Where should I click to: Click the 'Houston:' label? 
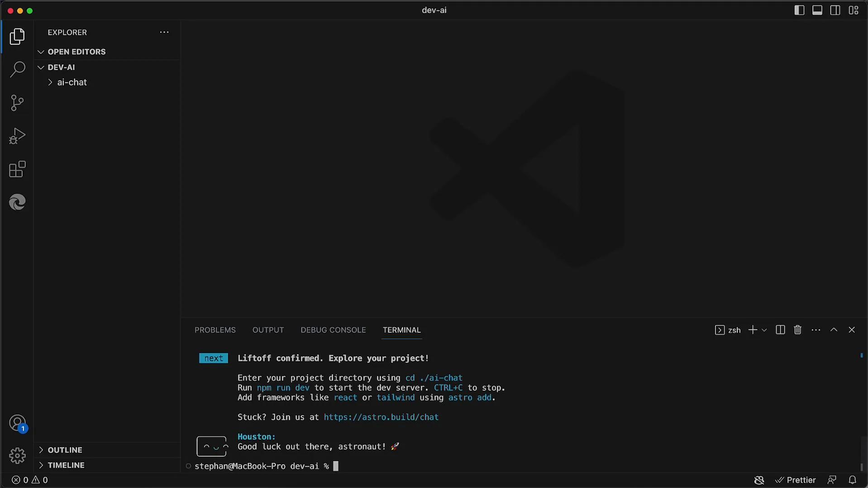coord(257,436)
